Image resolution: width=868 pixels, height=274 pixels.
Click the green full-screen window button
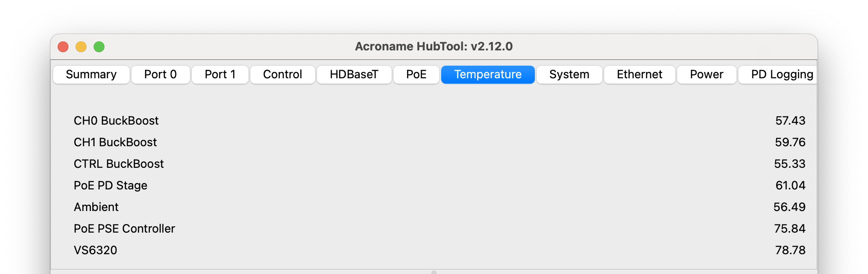(x=99, y=47)
